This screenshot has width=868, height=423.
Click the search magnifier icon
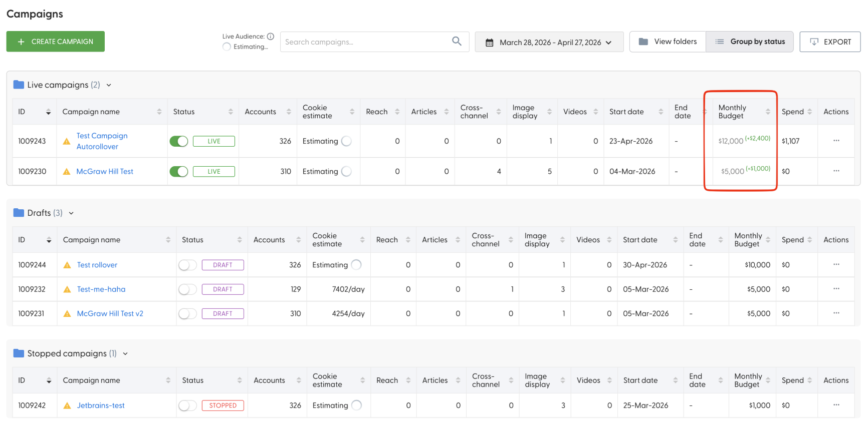pyautogui.click(x=457, y=41)
